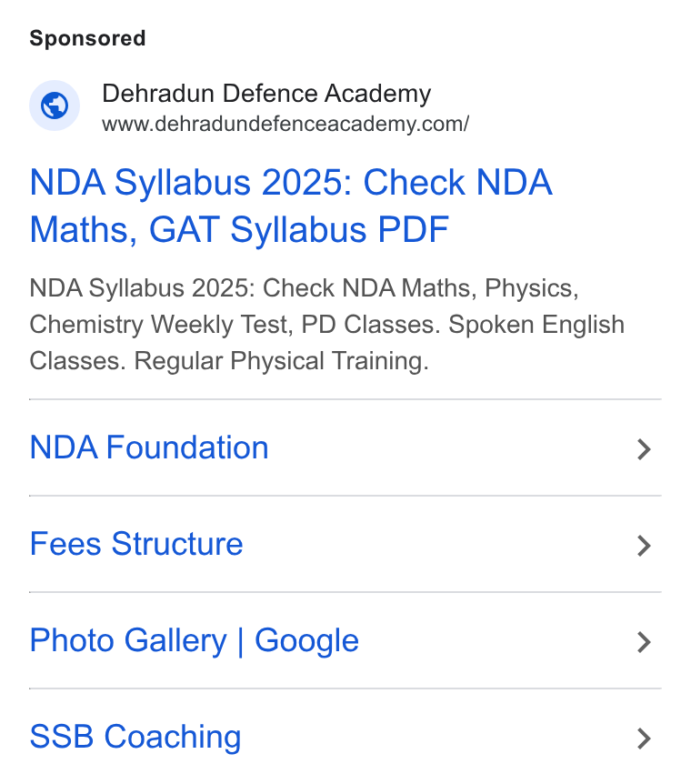Open the Photo Gallery sitelink text
The width and height of the screenshot is (691, 784).
pos(194,640)
